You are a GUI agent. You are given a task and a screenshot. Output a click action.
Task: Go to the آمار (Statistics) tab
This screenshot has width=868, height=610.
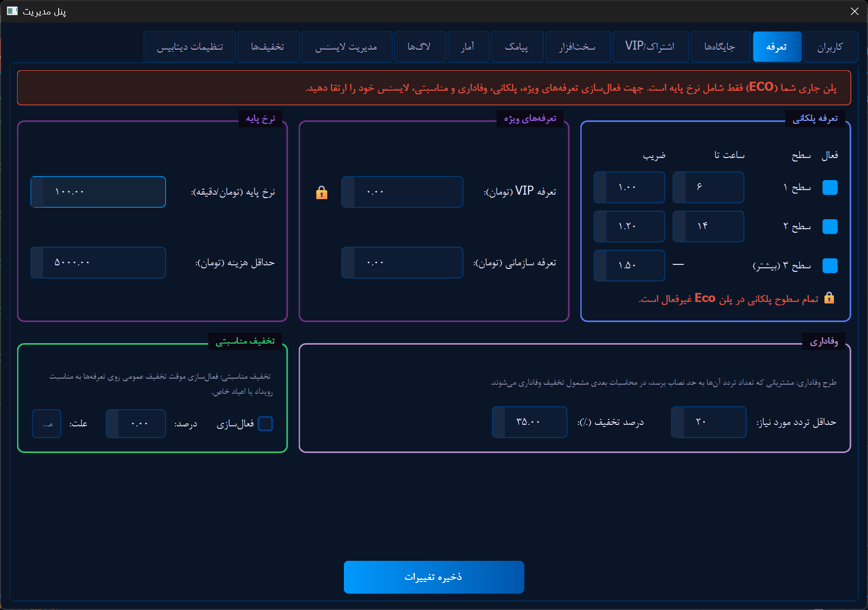468,47
